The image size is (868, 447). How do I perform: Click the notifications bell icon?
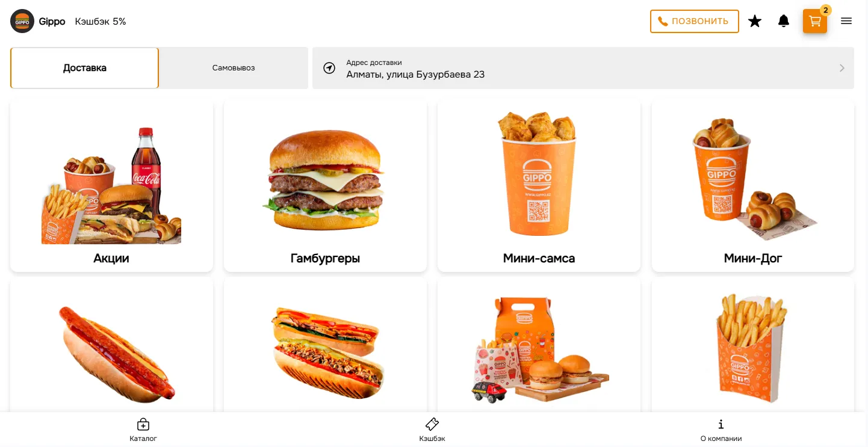pos(784,21)
